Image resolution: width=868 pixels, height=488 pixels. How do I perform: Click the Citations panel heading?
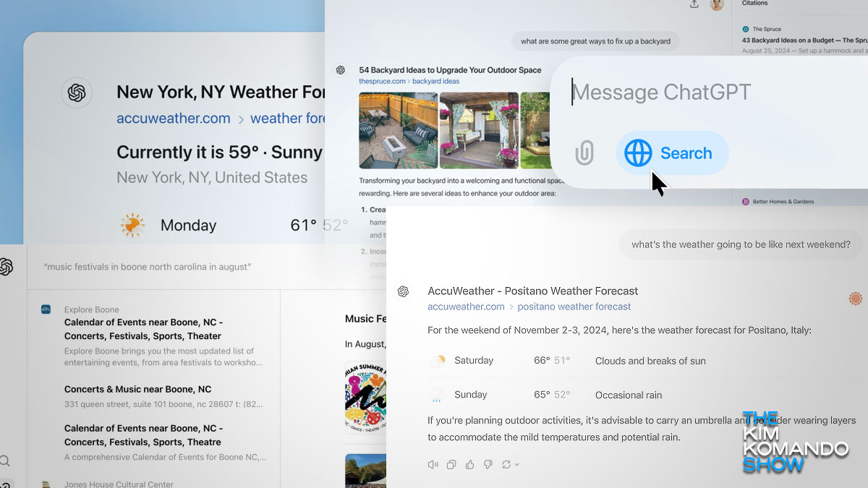coord(754,4)
